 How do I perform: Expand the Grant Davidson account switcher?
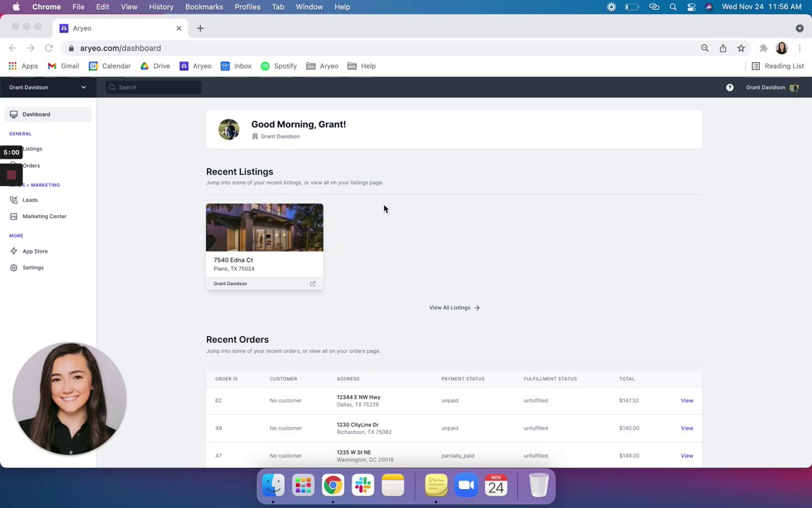point(48,87)
